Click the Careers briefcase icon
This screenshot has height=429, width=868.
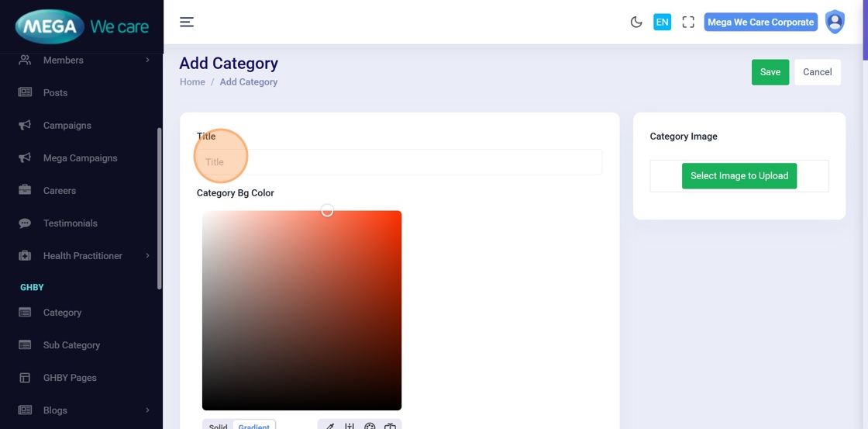(x=25, y=191)
